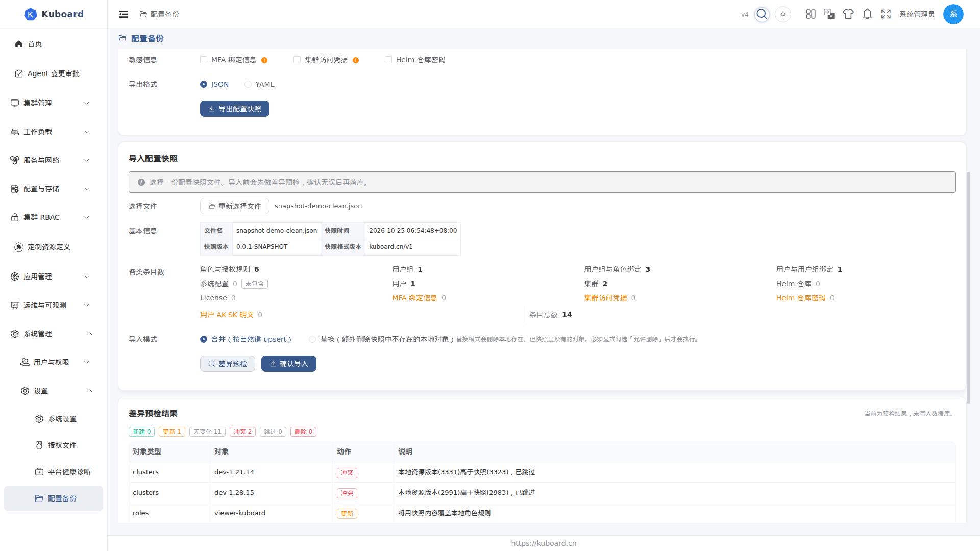This screenshot has height=551, width=980.
Task: Click the Kuboard logo icon
Action: 31,14
